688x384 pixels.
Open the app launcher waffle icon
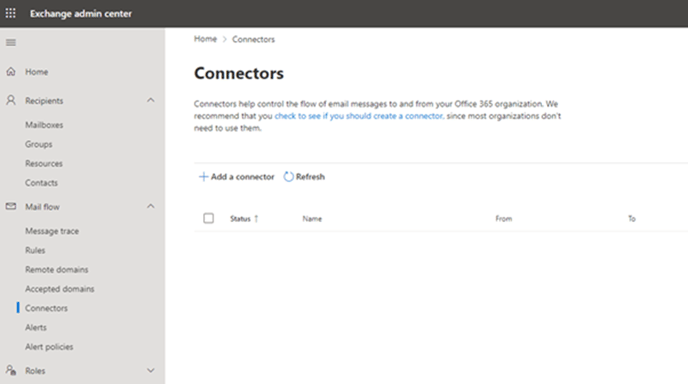click(x=11, y=13)
